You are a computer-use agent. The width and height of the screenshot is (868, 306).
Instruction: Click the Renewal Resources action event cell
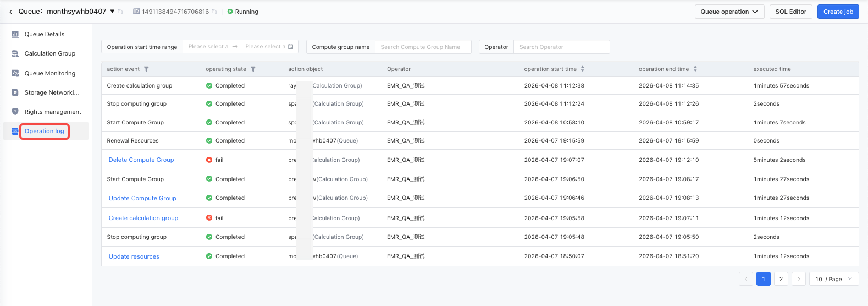[132, 141]
